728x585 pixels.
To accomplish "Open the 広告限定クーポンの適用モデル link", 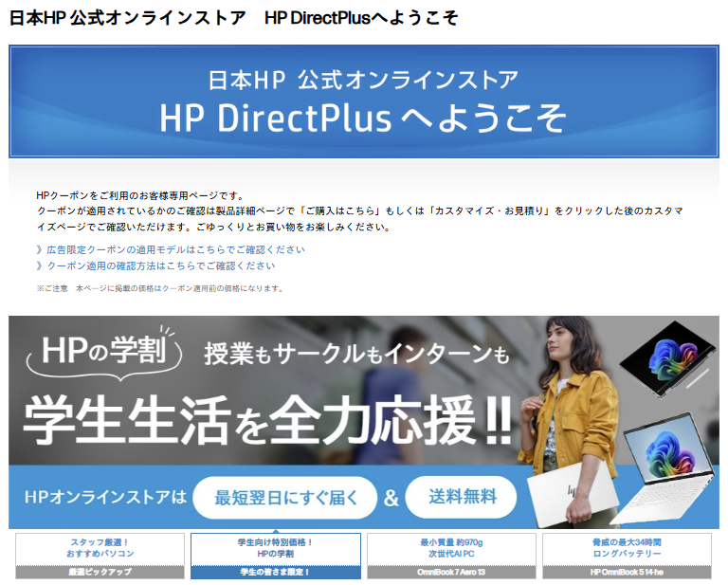I will click(175, 250).
